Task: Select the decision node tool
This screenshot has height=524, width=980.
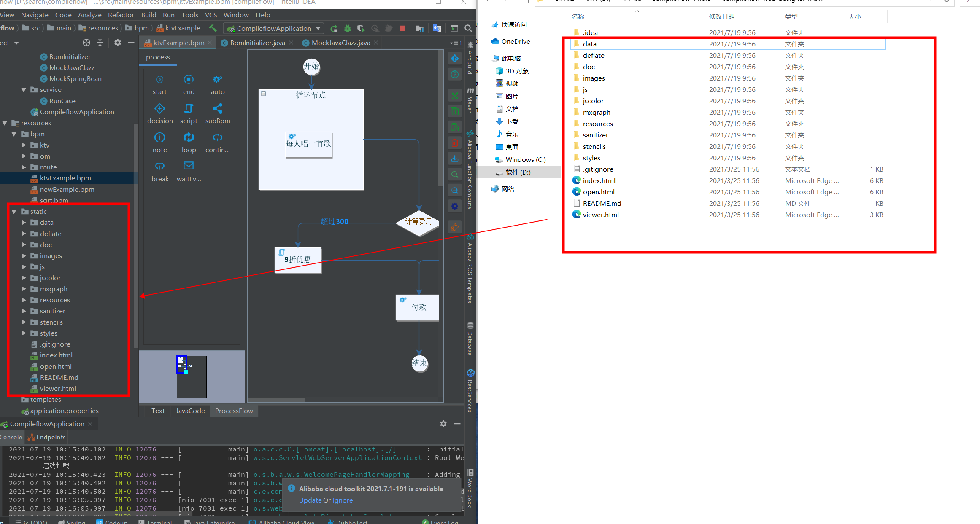Action: tap(159, 113)
